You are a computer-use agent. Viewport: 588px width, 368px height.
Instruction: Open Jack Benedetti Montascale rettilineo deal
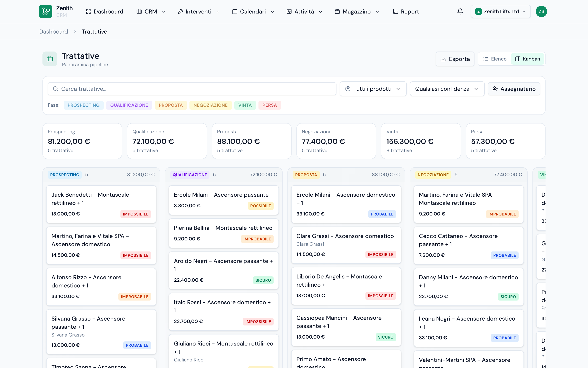coord(101,204)
